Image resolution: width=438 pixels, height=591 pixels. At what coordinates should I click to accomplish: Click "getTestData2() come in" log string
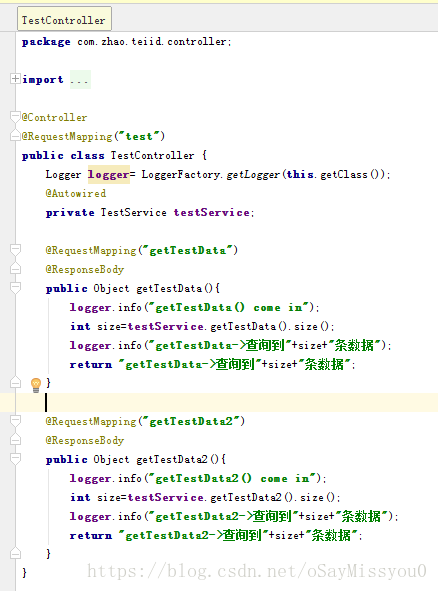pos(233,478)
